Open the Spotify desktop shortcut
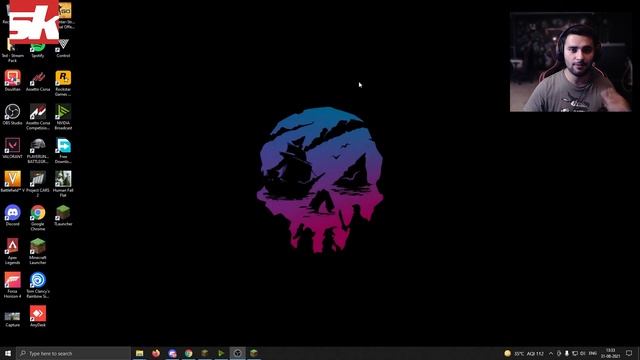This screenshot has height=360, width=640. 38,49
